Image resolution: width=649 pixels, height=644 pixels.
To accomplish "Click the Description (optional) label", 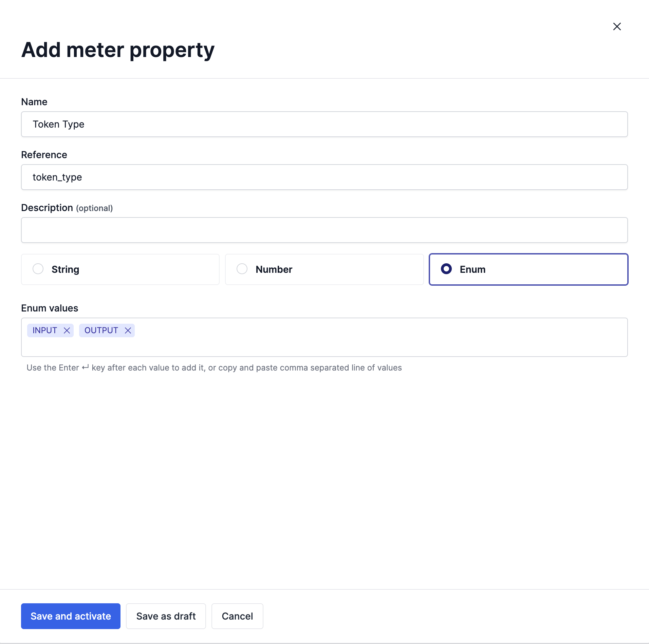I will (x=67, y=208).
